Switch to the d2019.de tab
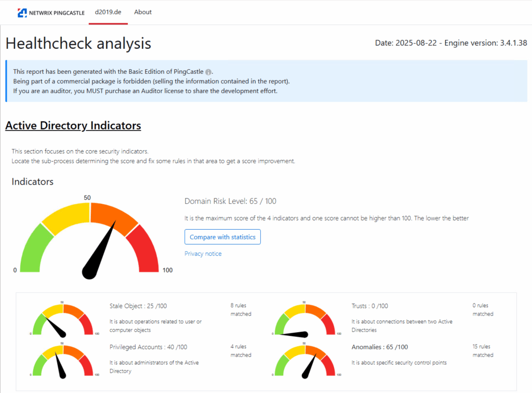532x393 pixels. click(108, 12)
